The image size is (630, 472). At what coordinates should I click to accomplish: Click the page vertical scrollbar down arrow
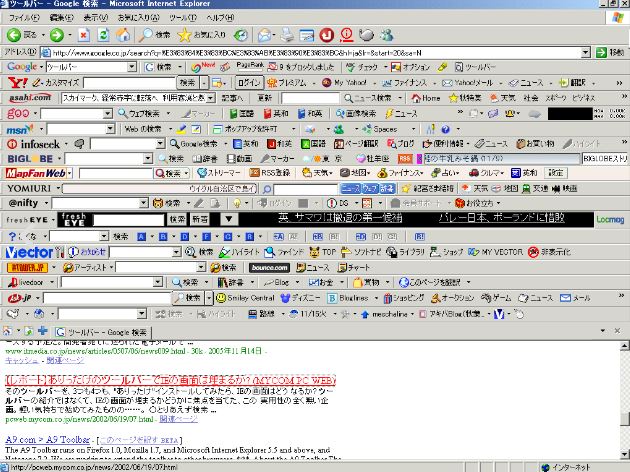click(624, 455)
